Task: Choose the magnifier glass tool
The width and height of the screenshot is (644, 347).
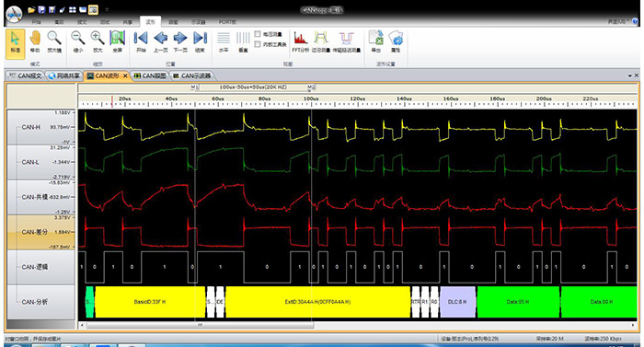Action: pos(54,42)
